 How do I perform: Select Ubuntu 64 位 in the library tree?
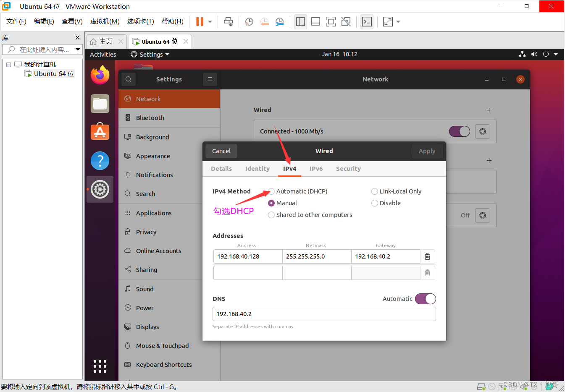click(x=50, y=74)
